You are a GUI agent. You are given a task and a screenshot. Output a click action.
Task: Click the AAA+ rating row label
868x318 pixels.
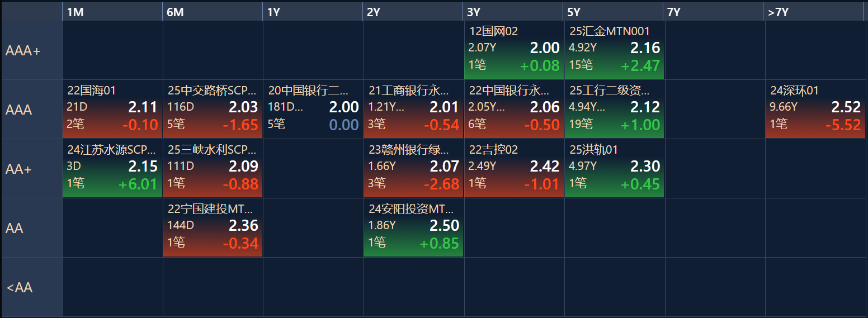coord(31,51)
